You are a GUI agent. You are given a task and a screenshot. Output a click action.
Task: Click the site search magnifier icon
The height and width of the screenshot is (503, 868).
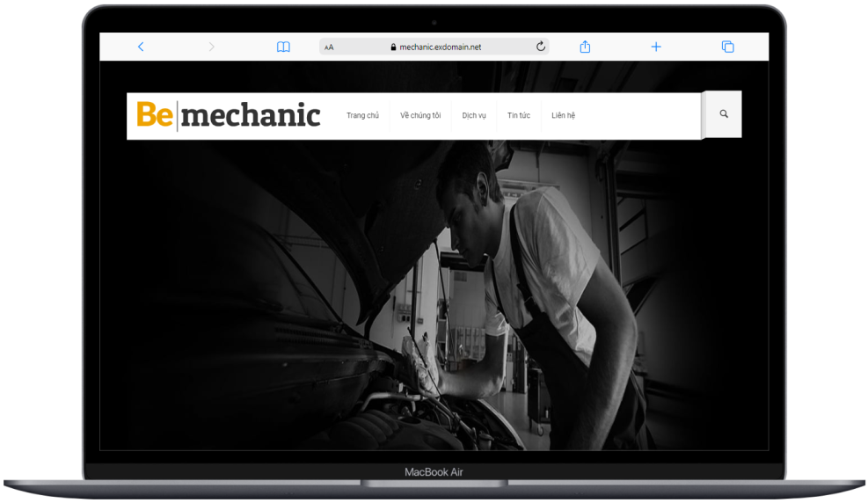click(724, 114)
